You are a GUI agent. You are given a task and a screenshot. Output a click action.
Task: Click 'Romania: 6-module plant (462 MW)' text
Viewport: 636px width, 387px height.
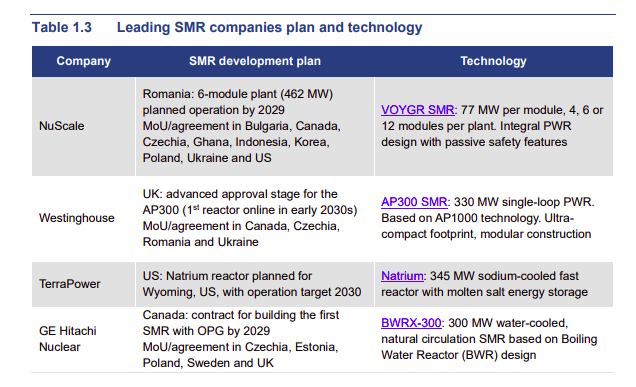tap(238, 94)
